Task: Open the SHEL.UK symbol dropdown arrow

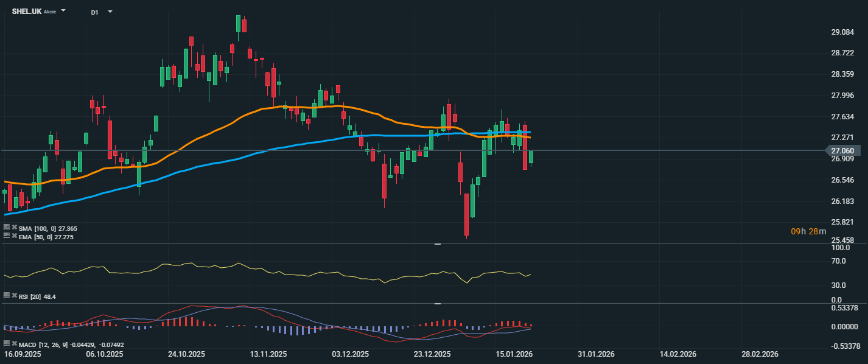Action: [64, 12]
